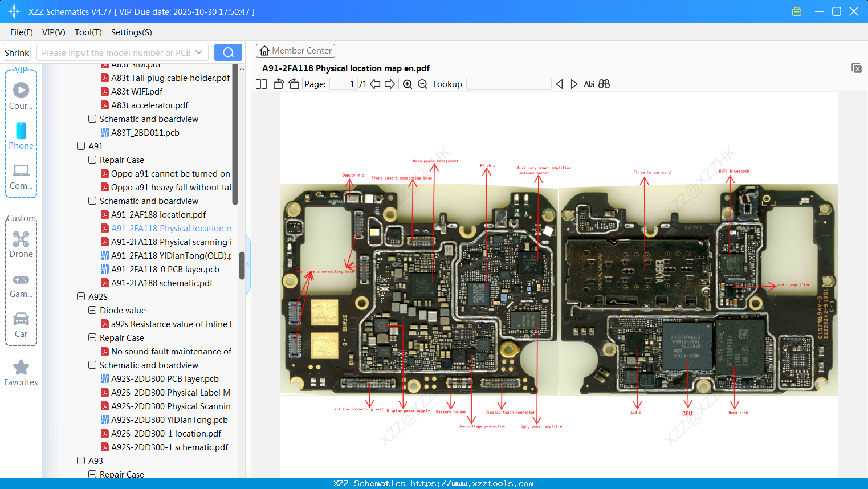The width and height of the screenshot is (868, 489).
Task: Open A83t Tail plug cable holder.pdf
Action: [170, 78]
